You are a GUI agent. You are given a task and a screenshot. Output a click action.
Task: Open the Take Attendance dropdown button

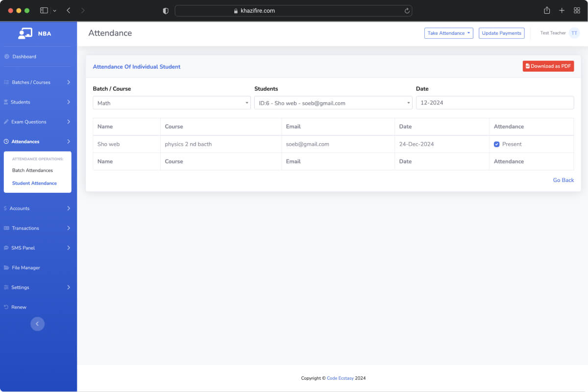448,33
